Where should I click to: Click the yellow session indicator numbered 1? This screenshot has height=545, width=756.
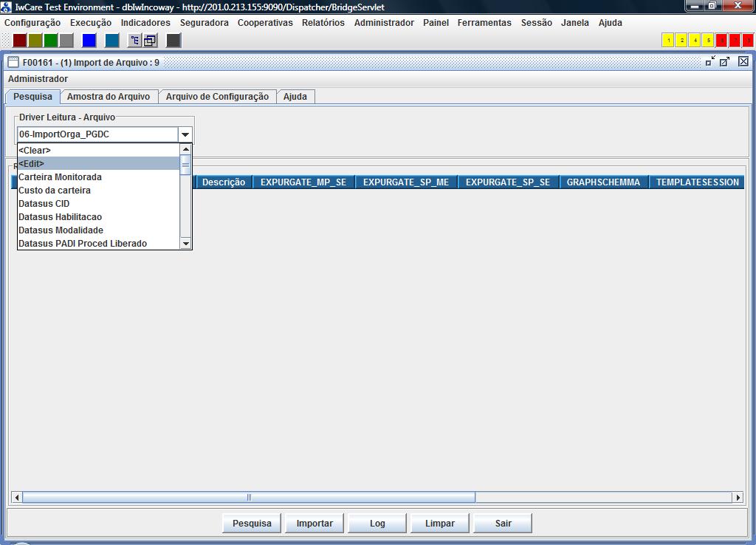[x=668, y=41]
